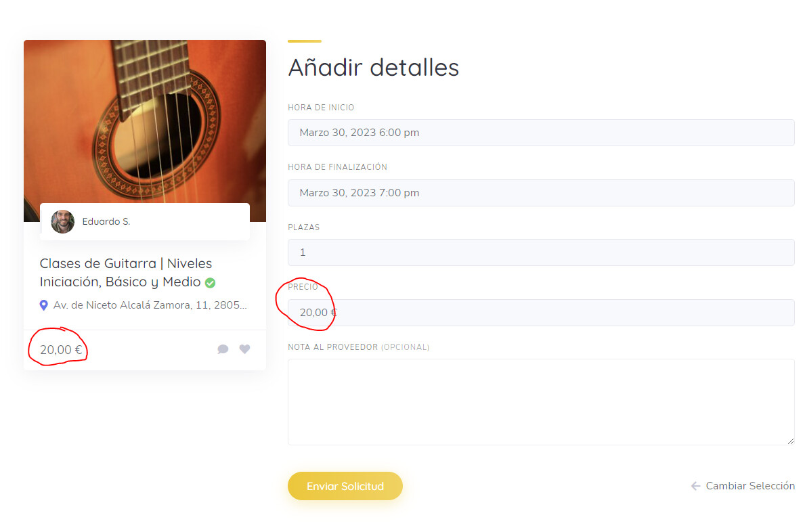Favorite the listing with the heart icon
Viewport: 805px width, 532px height.
[x=245, y=349]
